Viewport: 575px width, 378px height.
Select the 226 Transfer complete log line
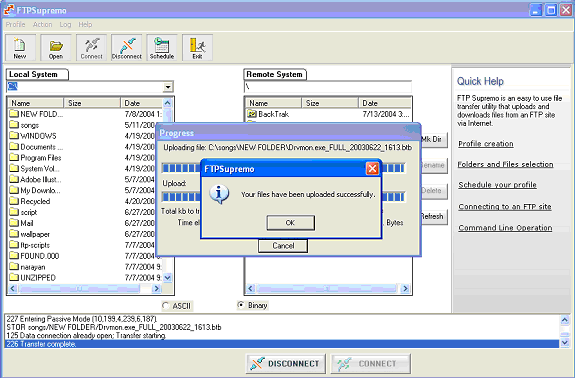pyautogui.click(x=282, y=344)
